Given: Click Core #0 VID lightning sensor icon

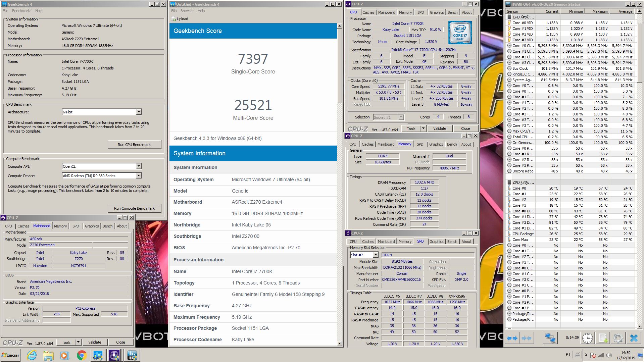Looking at the screenshot, I should coord(509,23).
